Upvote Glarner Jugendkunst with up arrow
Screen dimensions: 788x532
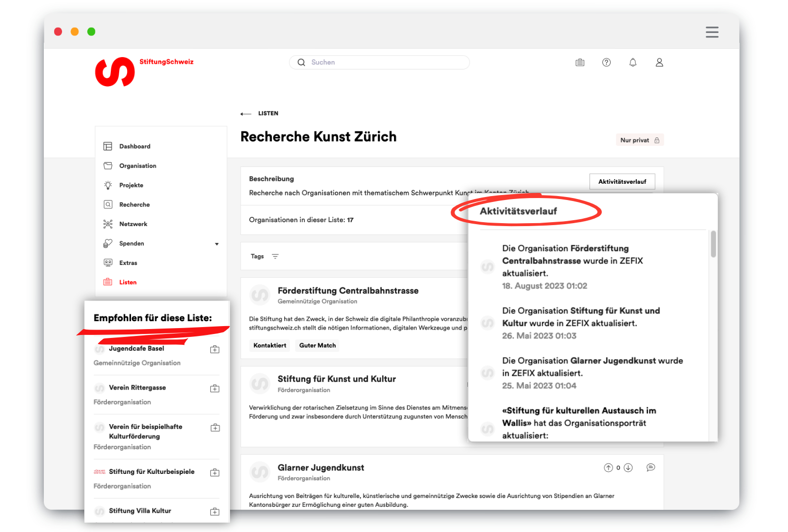(x=608, y=467)
